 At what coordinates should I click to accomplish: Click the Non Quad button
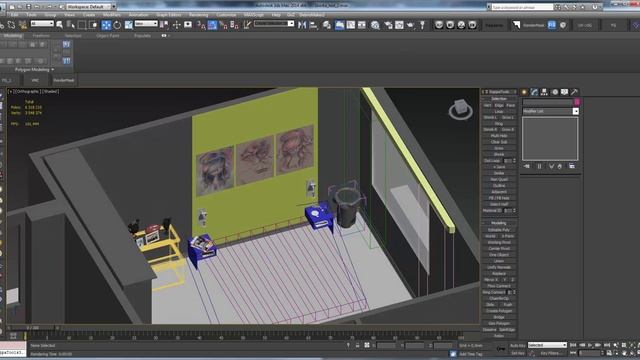click(499, 179)
